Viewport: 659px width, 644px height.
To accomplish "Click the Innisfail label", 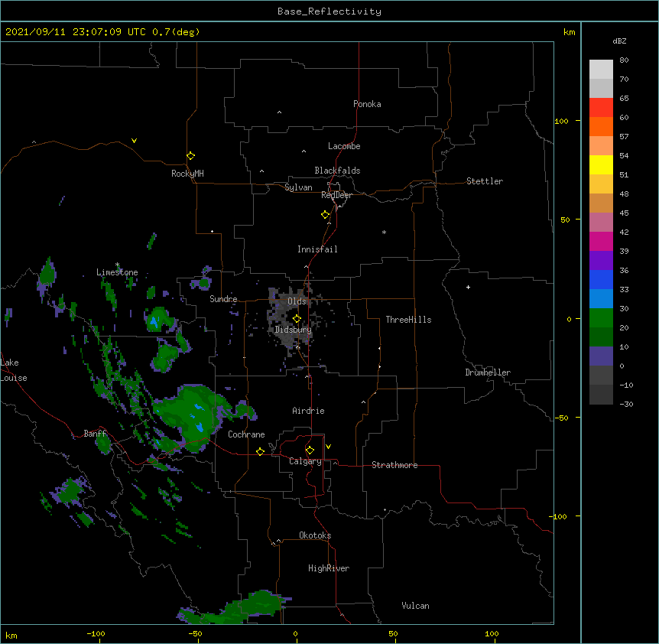I will point(317,249).
